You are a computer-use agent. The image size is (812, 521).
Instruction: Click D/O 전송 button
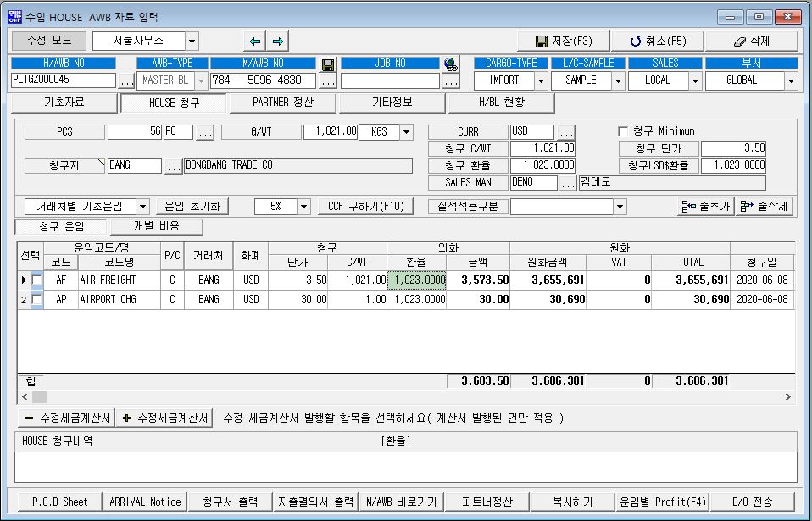click(752, 502)
